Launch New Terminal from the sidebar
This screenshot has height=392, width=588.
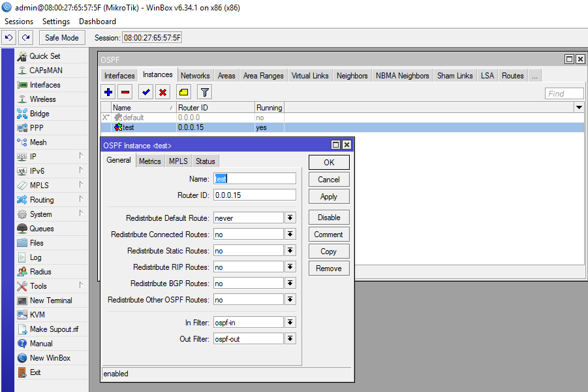pyautogui.click(x=52, y=301)
